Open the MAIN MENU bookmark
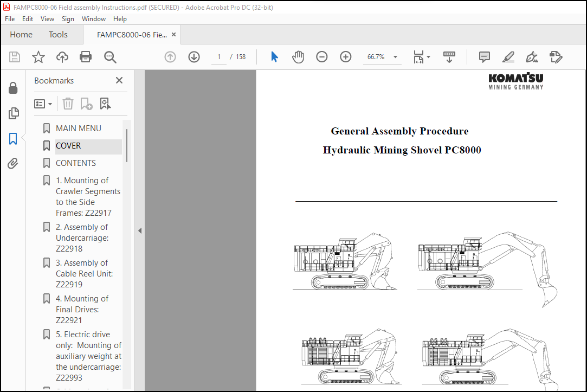 tap(78, 128)
